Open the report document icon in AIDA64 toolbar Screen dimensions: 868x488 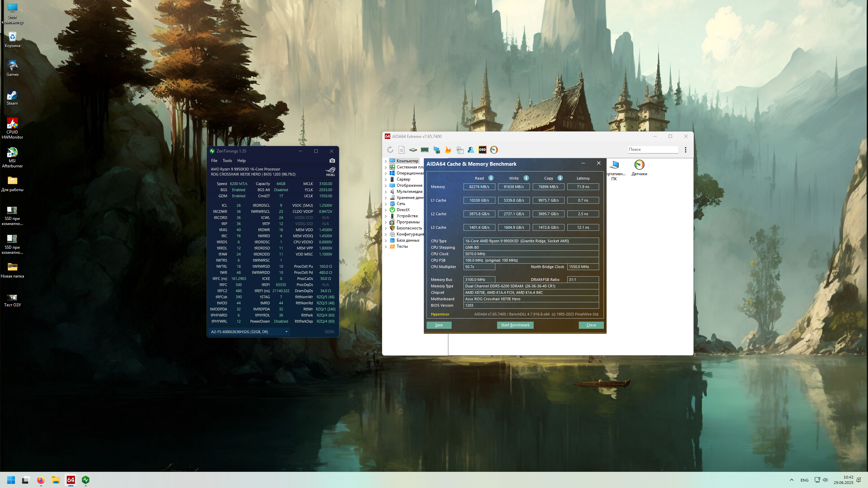401,150
